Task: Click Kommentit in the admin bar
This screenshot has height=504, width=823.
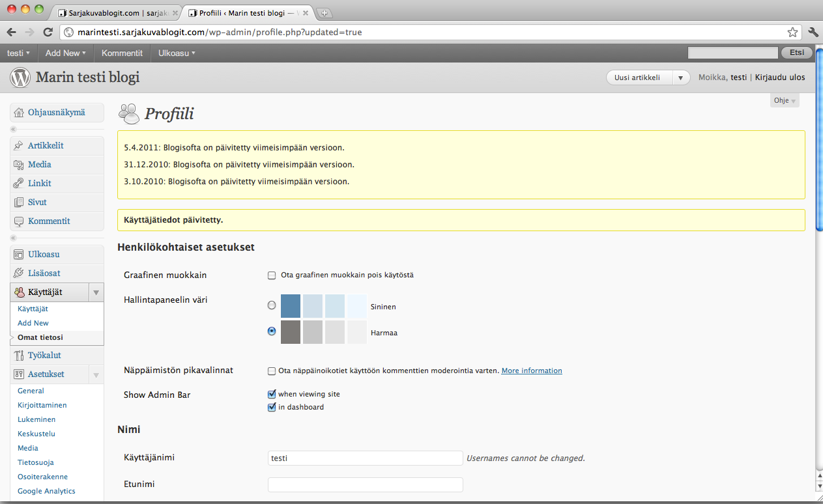Action: [122, 53]
